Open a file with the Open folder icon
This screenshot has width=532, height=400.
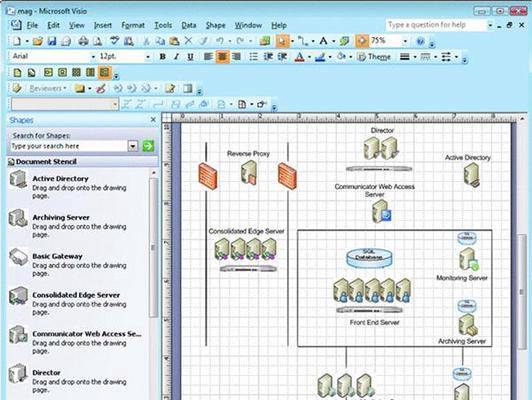click(38, 41)
